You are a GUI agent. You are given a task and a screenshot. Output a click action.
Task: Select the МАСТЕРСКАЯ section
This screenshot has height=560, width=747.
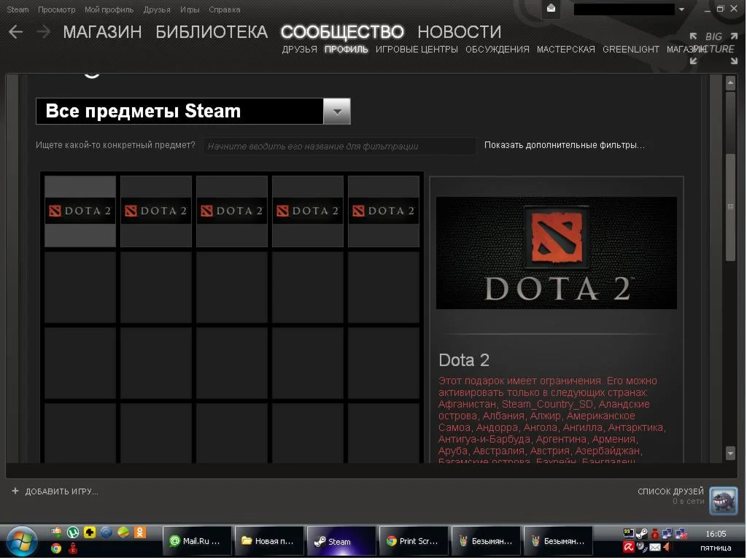click(x=565, y=49)
